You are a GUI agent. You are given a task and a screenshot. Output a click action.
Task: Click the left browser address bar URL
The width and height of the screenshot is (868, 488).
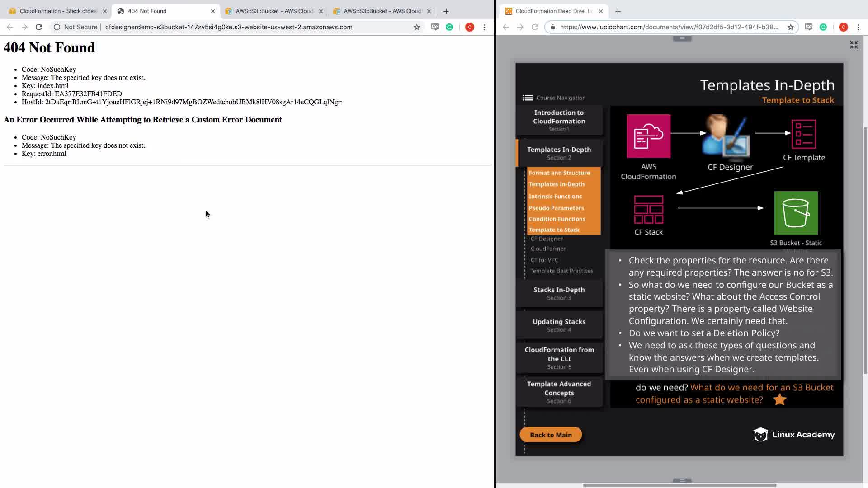pos(228,27)
